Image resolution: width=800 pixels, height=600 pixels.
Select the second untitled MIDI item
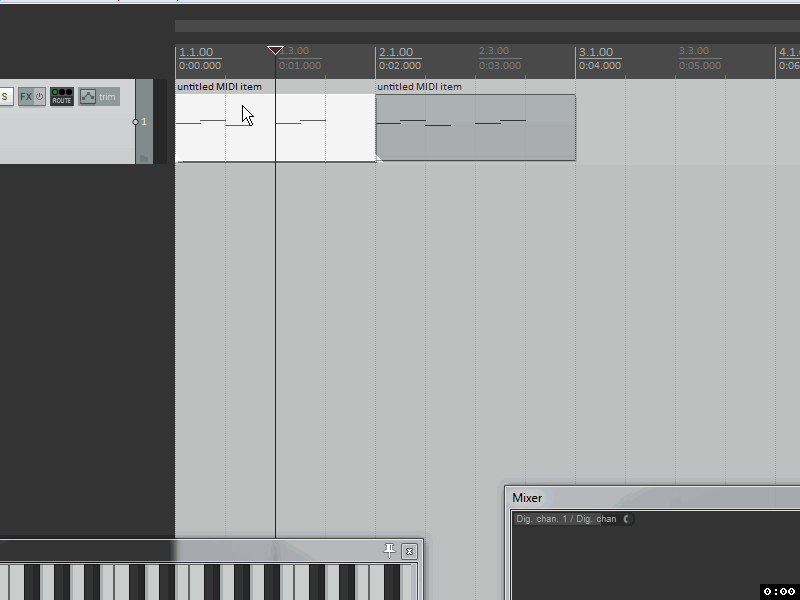476,128
